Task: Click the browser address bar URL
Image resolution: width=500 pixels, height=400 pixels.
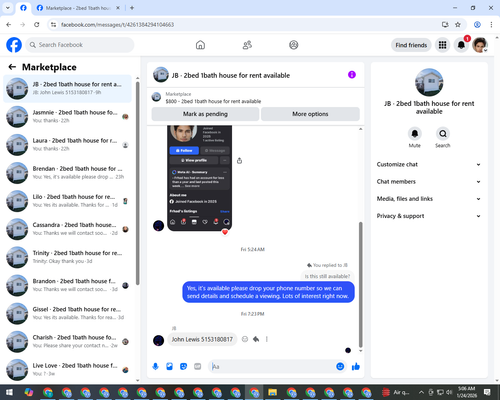Action: (x=117, y=25)
